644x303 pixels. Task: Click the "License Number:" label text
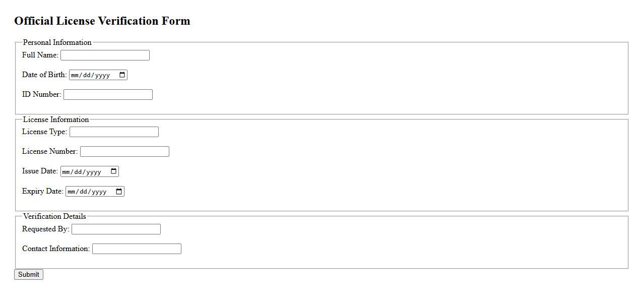(50, 151)
